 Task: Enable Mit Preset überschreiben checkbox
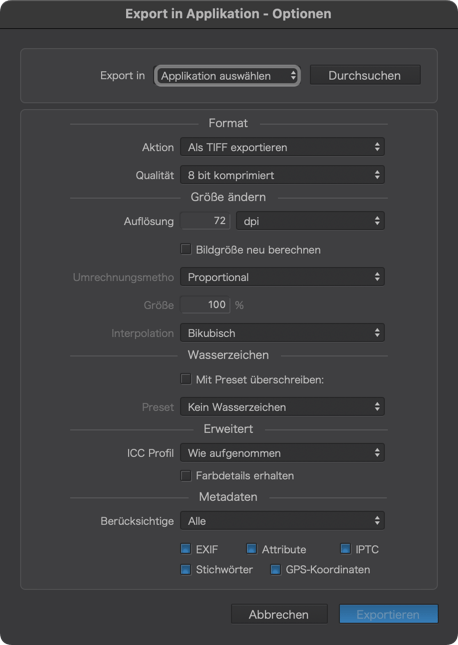(x=186, y=379)
